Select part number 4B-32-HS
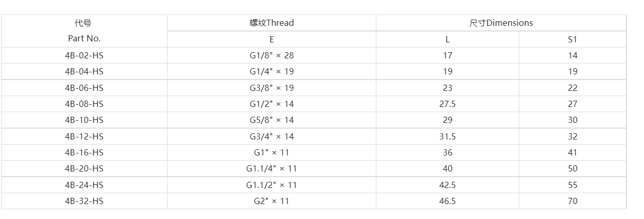 (84, 201)
